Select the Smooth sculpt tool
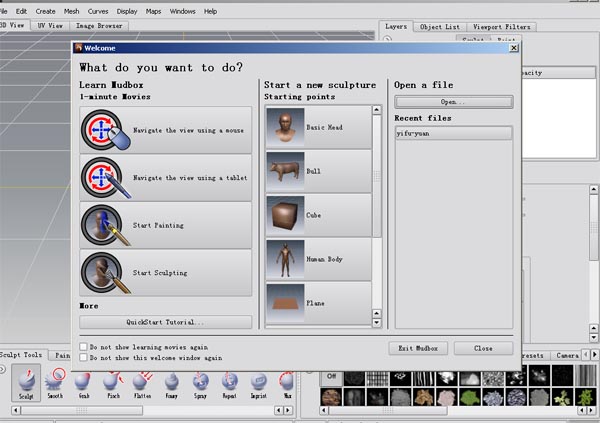The width and height of the screenshot is (600, 423). 55,384
